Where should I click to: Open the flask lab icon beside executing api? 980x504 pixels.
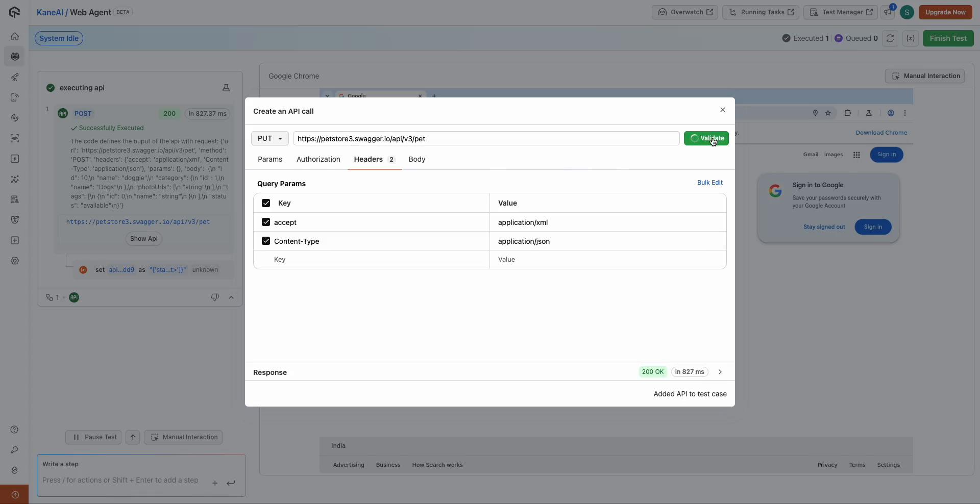pos(226,88)
